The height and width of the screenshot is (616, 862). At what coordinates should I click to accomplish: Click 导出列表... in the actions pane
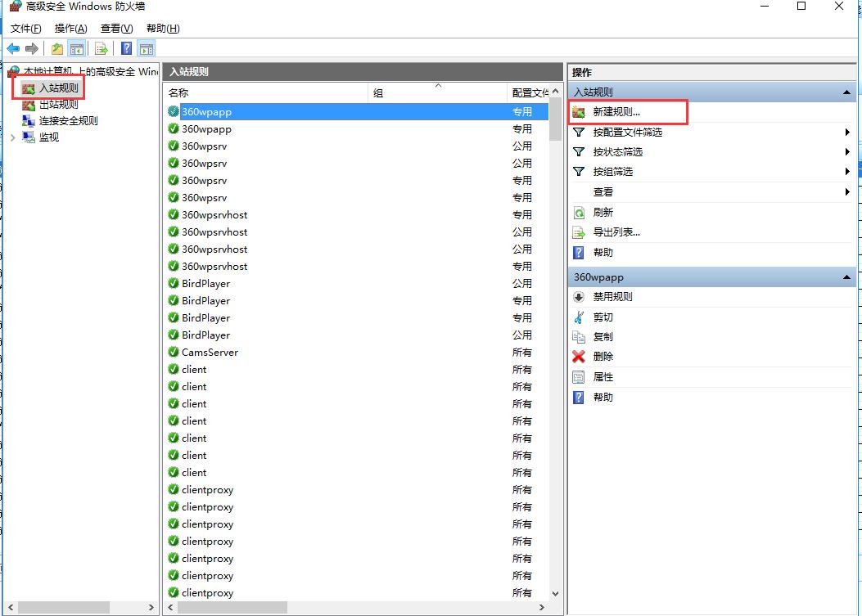point(616,232)
